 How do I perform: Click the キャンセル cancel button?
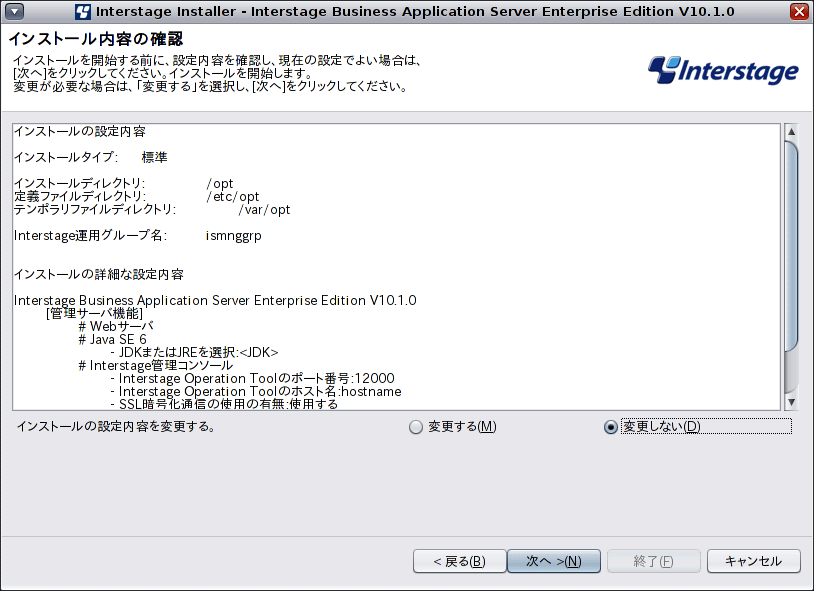(754, 561)
